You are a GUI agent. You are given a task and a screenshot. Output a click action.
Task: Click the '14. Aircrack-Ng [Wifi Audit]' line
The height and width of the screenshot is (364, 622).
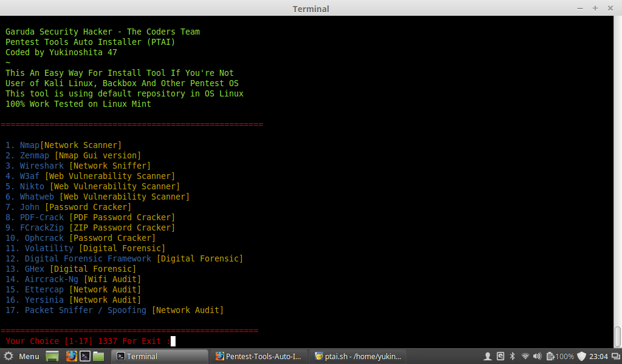pyautogui.click(x=73, y=279)
